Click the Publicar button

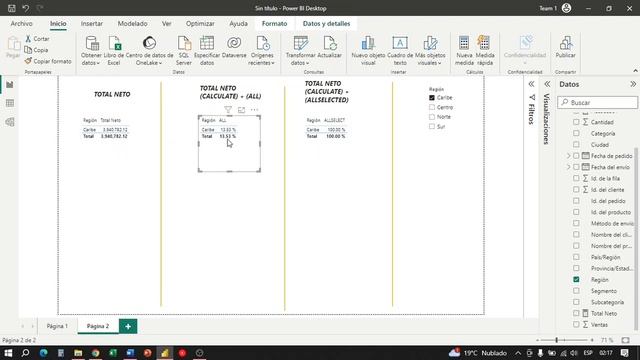[565, 47]
